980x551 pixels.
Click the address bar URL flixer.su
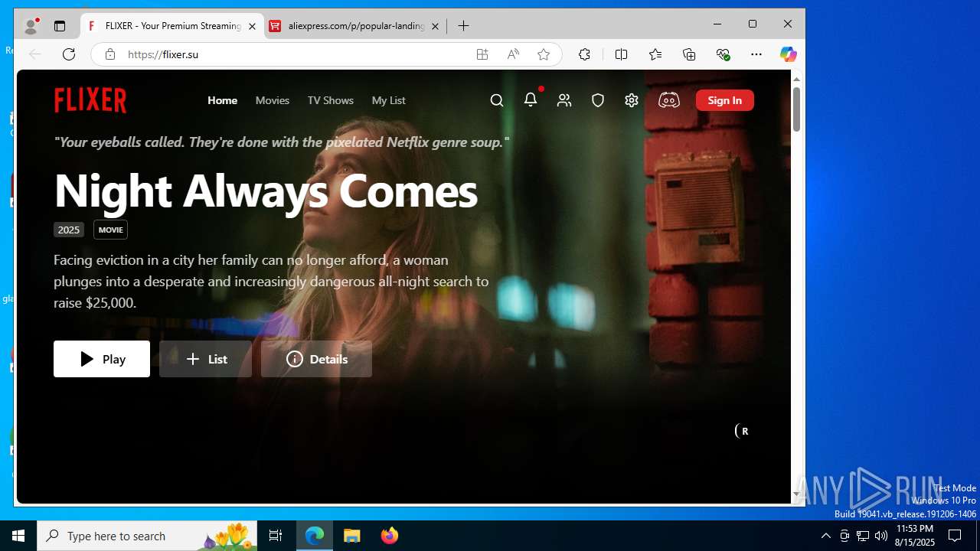pos(163,54)
